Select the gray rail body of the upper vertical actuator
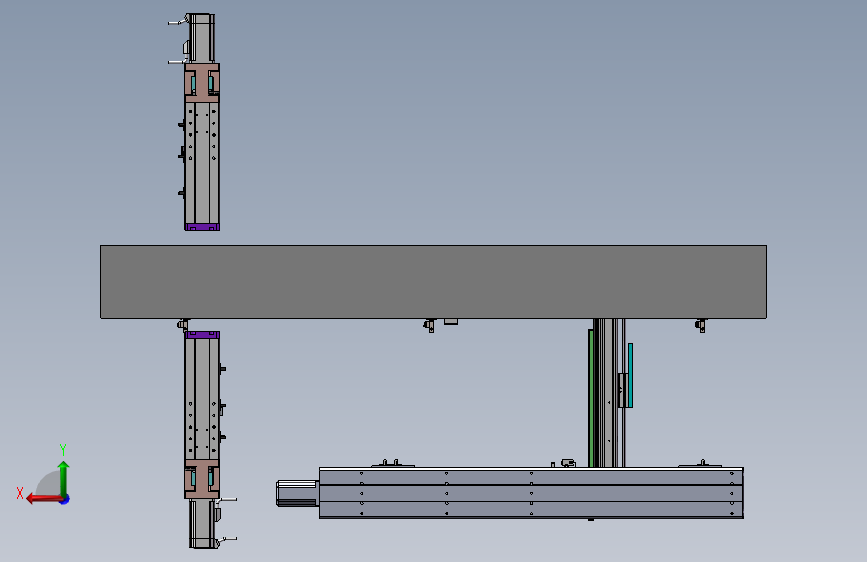 click(x=202, y=163)
